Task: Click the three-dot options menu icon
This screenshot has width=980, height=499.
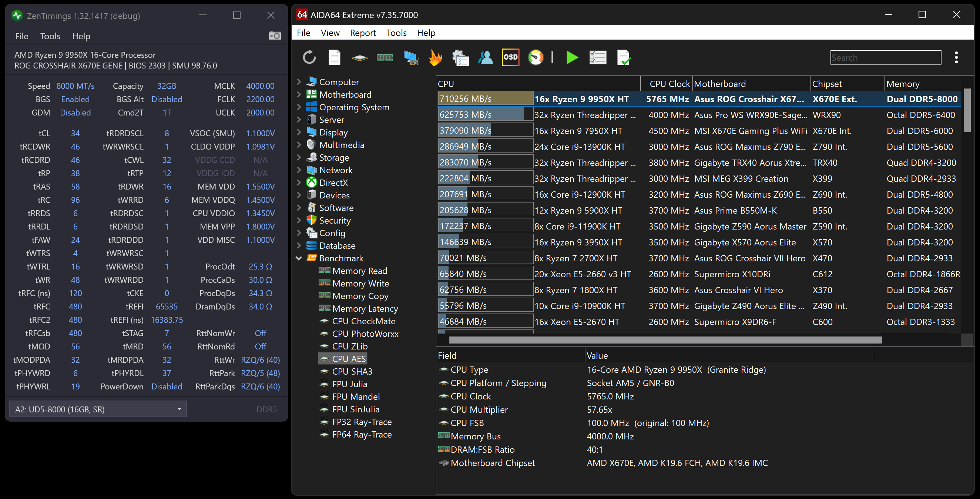Action: tap(956, 57)
